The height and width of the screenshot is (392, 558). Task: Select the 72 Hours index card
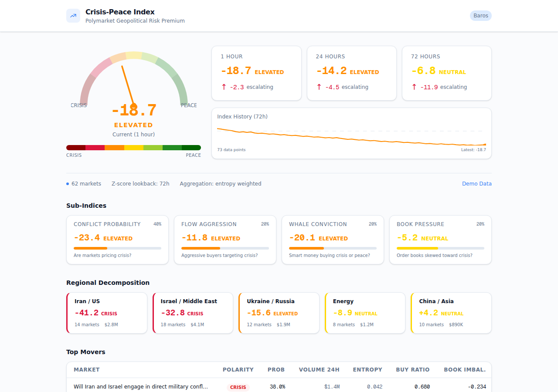pos(446,73)
